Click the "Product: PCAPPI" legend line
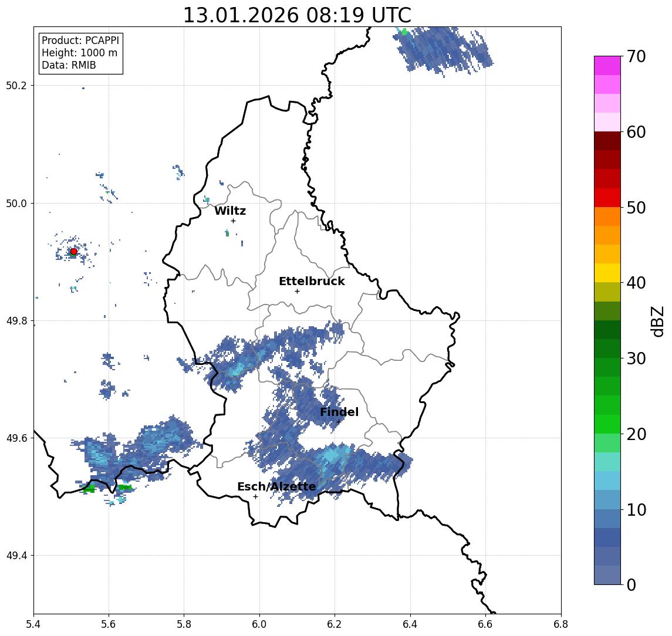 [x=80, y=40]
